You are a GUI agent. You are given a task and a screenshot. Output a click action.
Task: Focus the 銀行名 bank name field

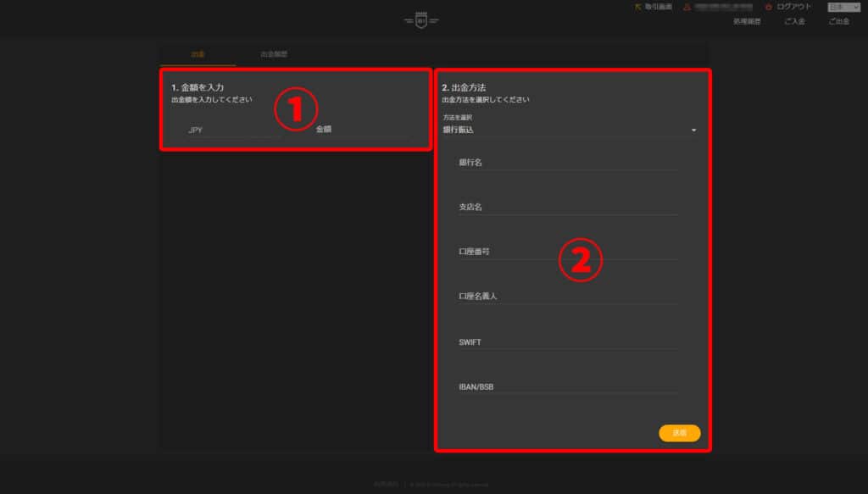568,162
